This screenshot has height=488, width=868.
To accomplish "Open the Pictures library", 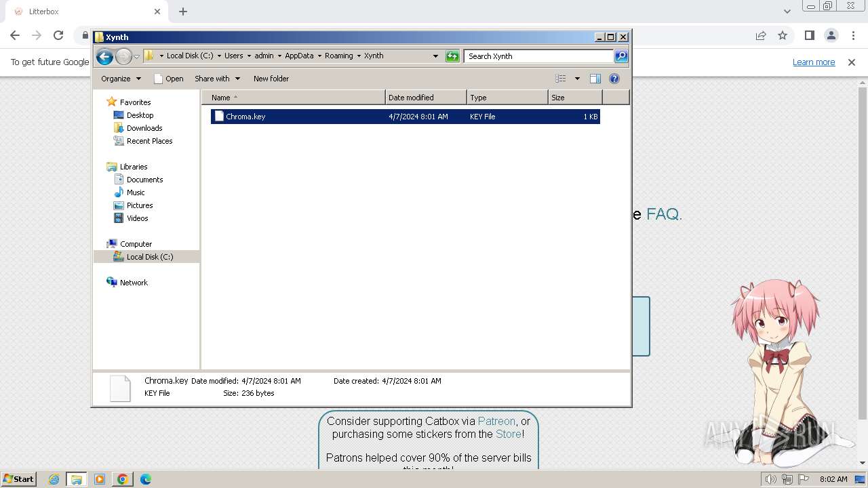I will pyautogui.click(x=140, y=205).
